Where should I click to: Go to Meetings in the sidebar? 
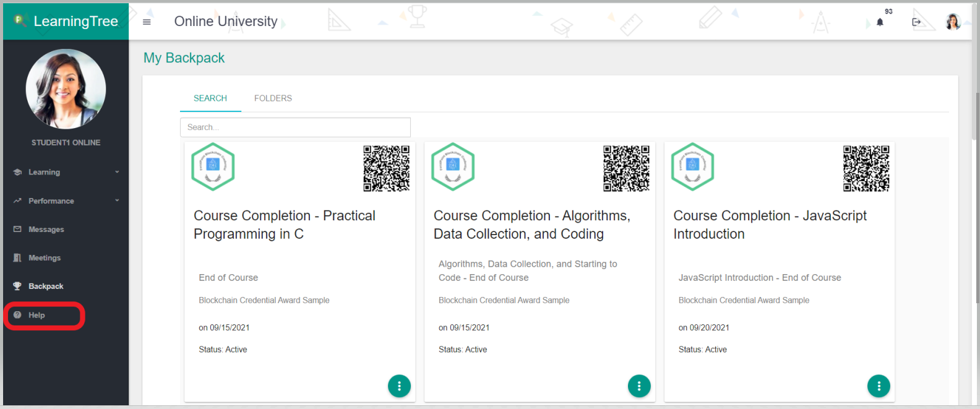coord(45,258)
